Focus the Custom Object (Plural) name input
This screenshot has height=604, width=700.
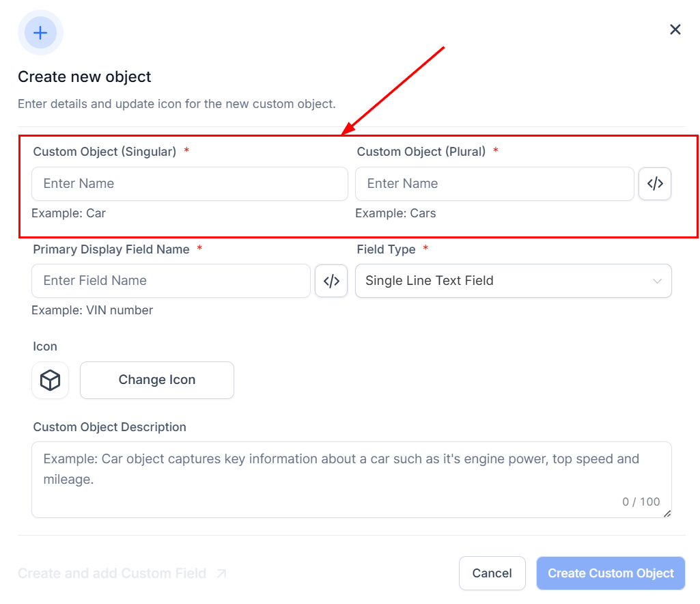[x=494, y=184]
